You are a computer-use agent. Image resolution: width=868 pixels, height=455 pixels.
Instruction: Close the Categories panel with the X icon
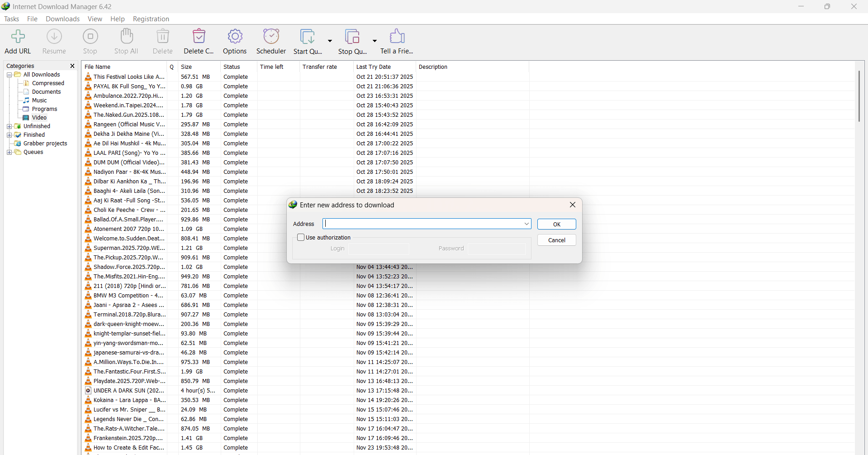click(72, 66)
